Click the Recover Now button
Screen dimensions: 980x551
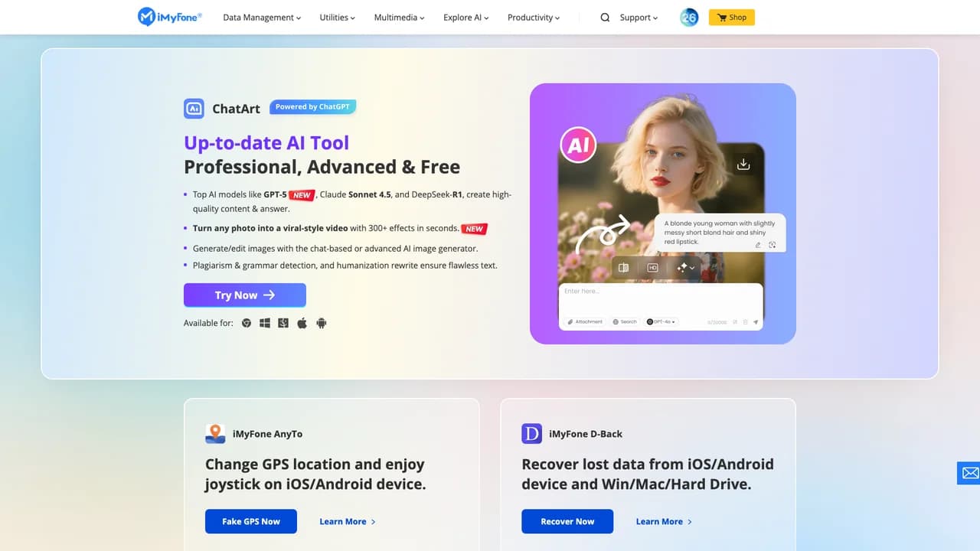[x=567, y=521]
